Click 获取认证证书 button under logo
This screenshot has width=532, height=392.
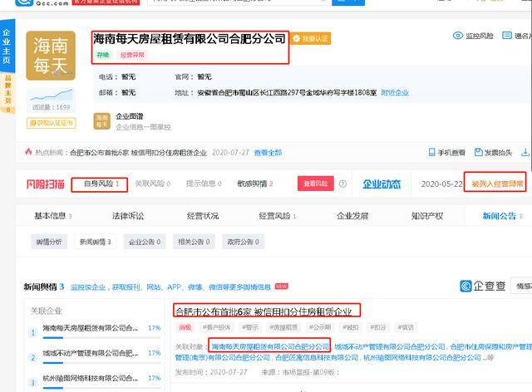(52, 123)
